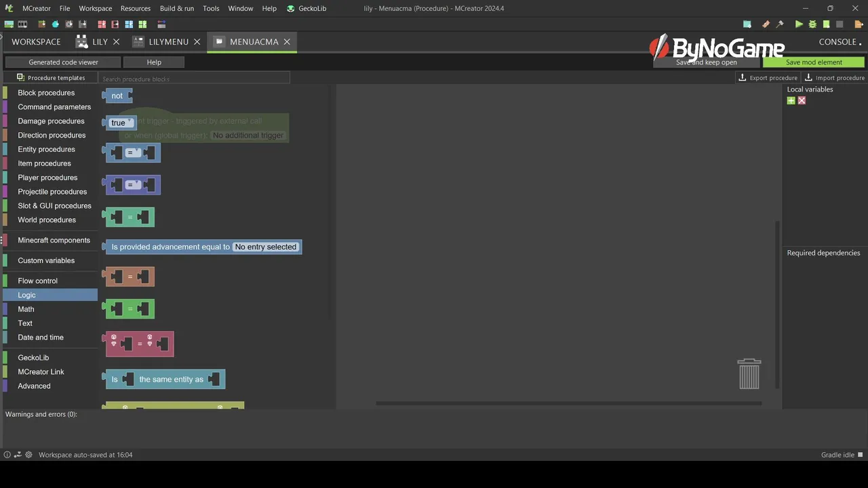This screenshot has width=868, height=488.
Task: Add a local variable with green plus
Action: (791, 100)
